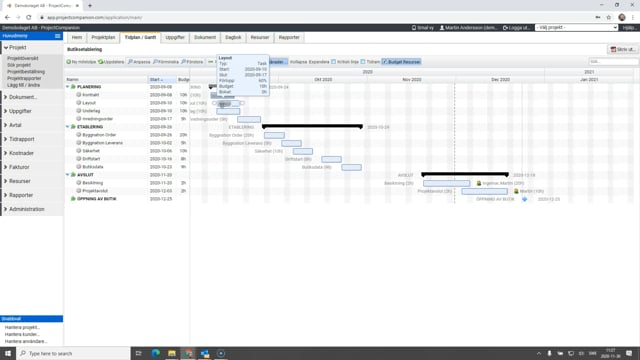This screenshot has height=360, width=640.
Task: Click the Uppdatera refresh button
Action: (111, 62)
